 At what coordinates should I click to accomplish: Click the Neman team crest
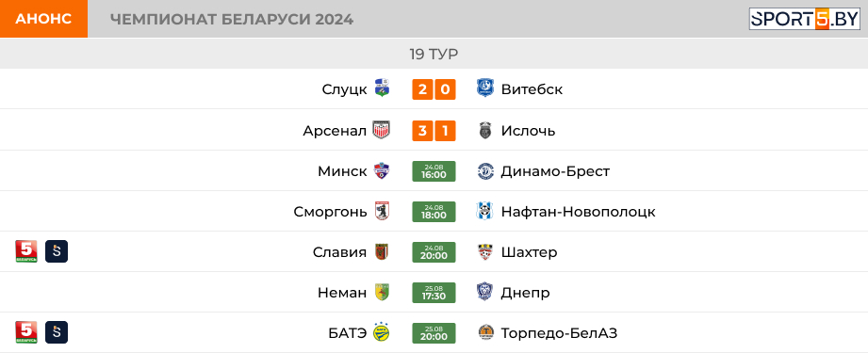pos(382,292)
